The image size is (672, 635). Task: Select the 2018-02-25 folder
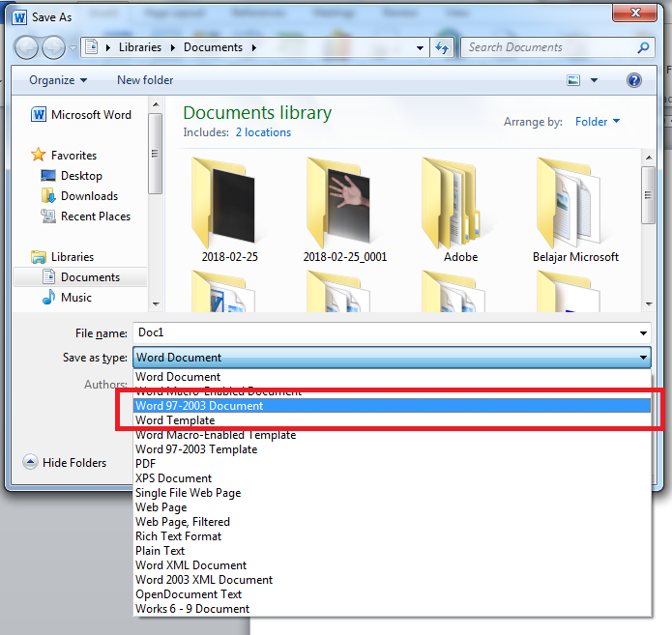pos(229,210)
